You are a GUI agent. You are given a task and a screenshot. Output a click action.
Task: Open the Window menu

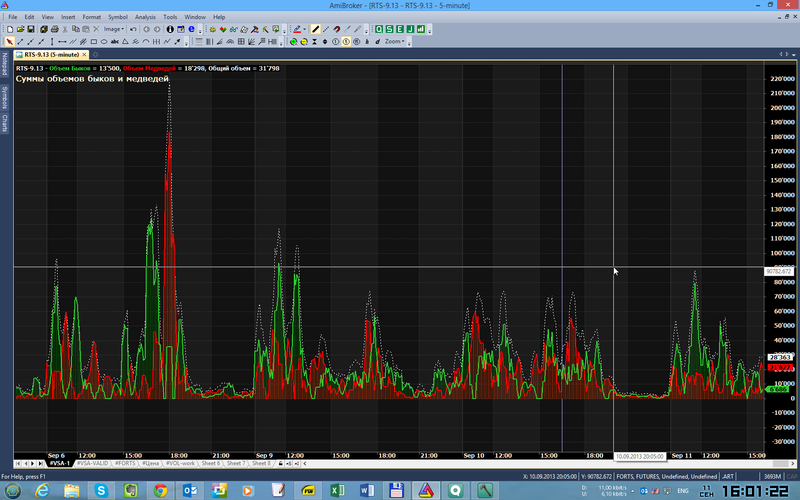pyautogui.click(x=195, y=17)
